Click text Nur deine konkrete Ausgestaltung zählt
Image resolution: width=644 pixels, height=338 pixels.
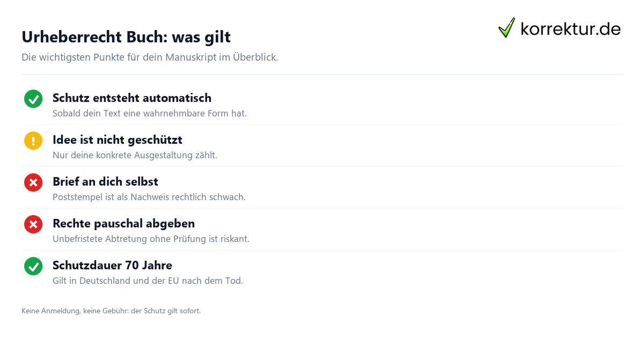[x=135, y=156]
